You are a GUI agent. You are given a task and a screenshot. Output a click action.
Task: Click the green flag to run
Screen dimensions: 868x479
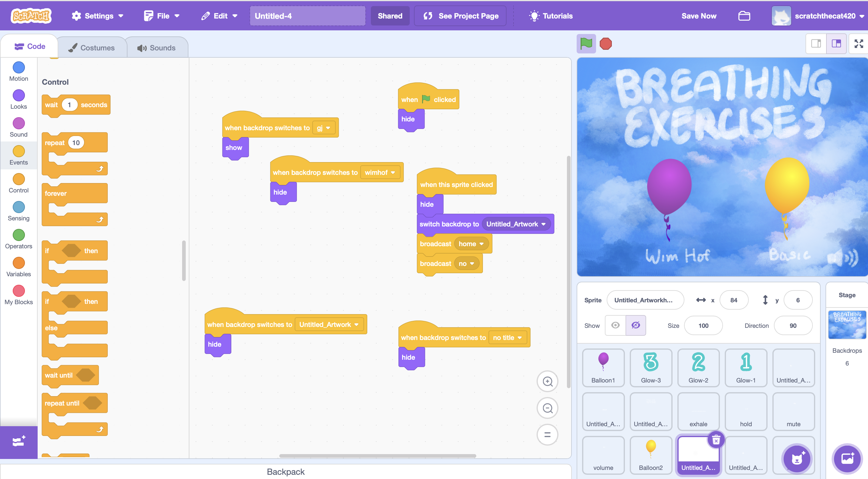[586, 44]
